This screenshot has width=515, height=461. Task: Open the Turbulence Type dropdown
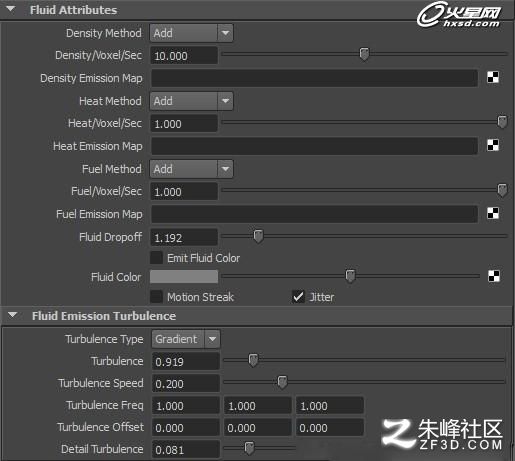[x=186, y=339]
